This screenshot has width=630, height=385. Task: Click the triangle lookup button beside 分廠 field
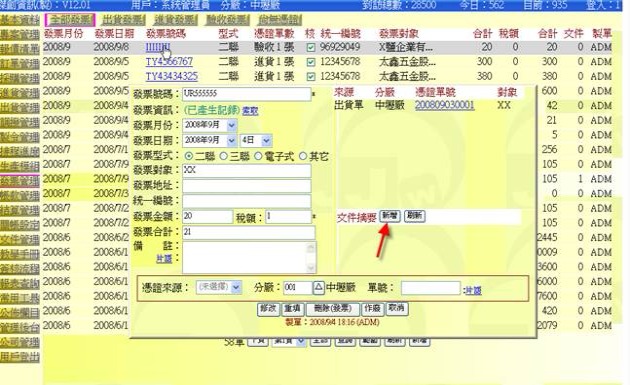[318, 287]
